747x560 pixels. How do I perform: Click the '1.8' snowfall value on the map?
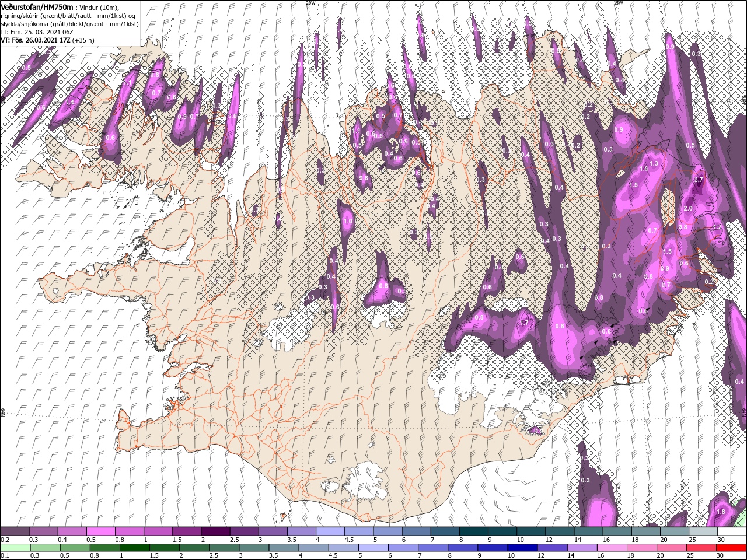[720, 512]
